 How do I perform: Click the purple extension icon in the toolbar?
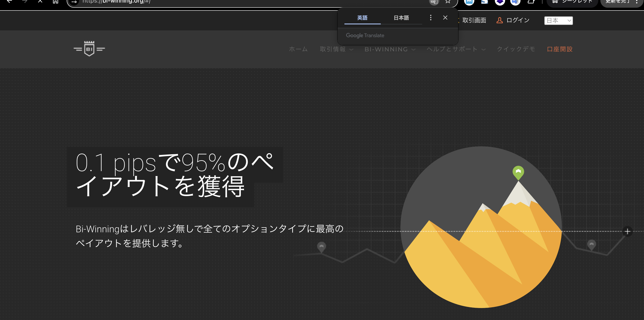point(500,2)
